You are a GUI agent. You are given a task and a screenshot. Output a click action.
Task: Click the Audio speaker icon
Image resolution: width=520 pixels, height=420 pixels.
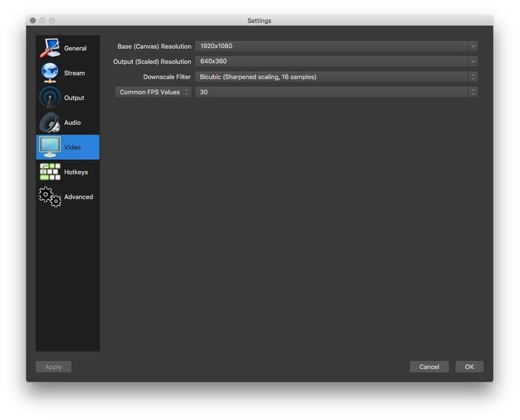pos(50,122)
